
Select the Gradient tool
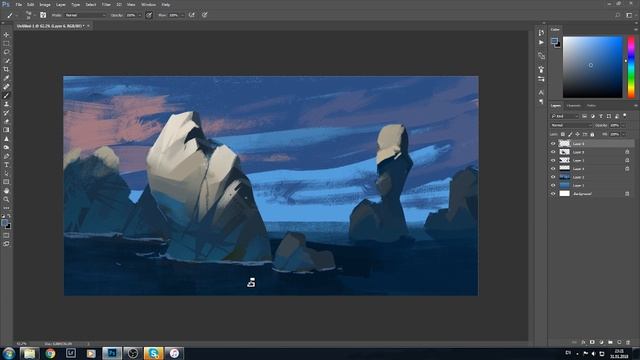coord(6,130)
